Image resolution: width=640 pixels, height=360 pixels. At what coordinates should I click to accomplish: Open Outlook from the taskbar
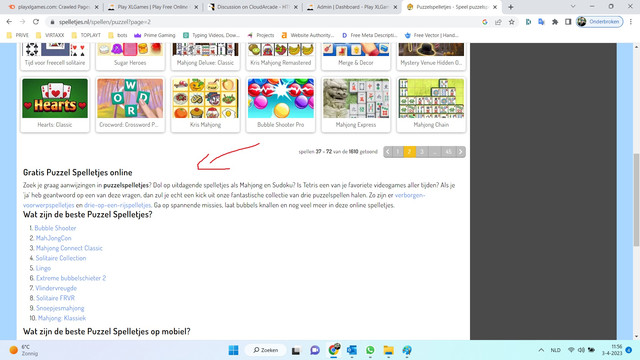tap(352, 350)
